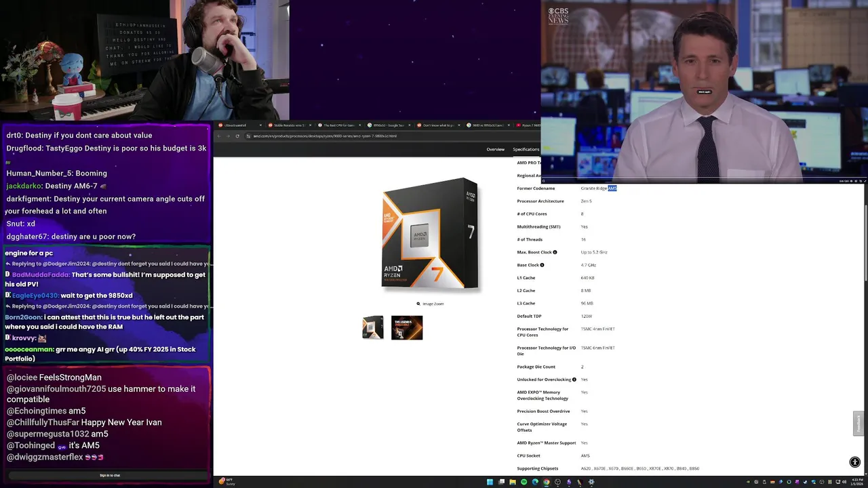
Task: Click info icon next to Base Clock
Action: pyautogui.click(x=542, y=265)
